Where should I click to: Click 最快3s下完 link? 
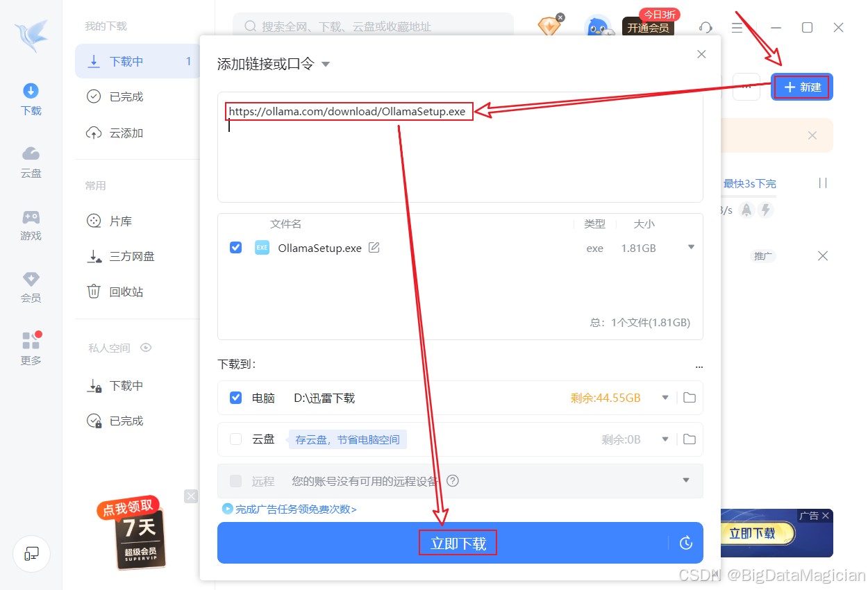pos(749,183)
